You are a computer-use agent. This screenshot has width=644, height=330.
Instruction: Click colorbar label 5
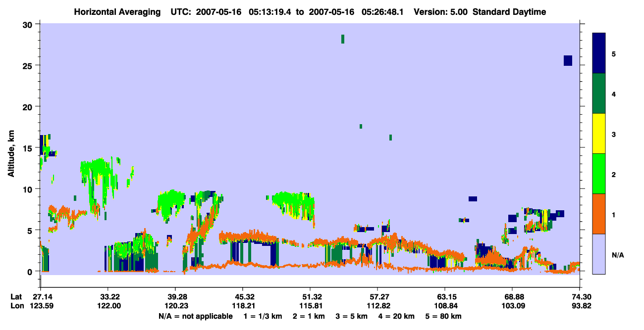[614, 53]
